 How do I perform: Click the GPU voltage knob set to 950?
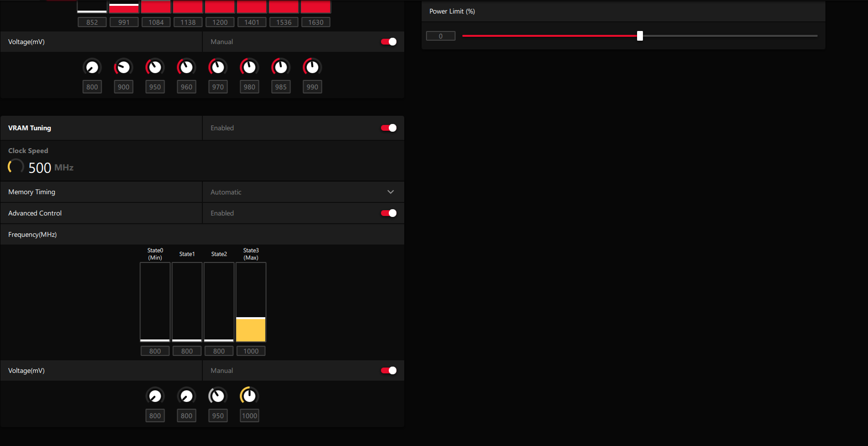(x=155, y=67)
